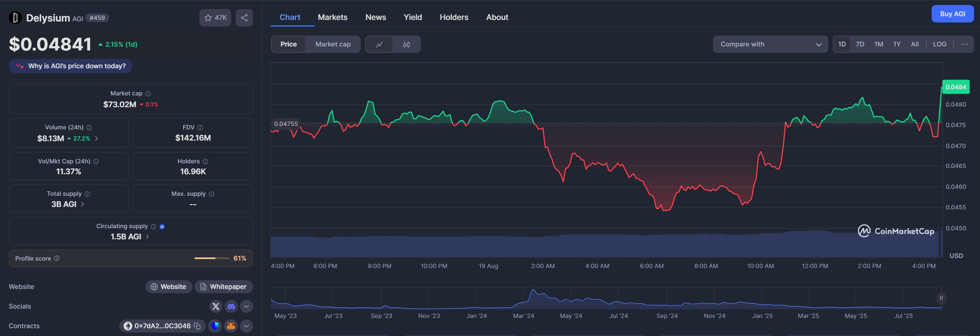Click the Buy AGI button
This screenshot has height=336, width=980.
(952, 14)
